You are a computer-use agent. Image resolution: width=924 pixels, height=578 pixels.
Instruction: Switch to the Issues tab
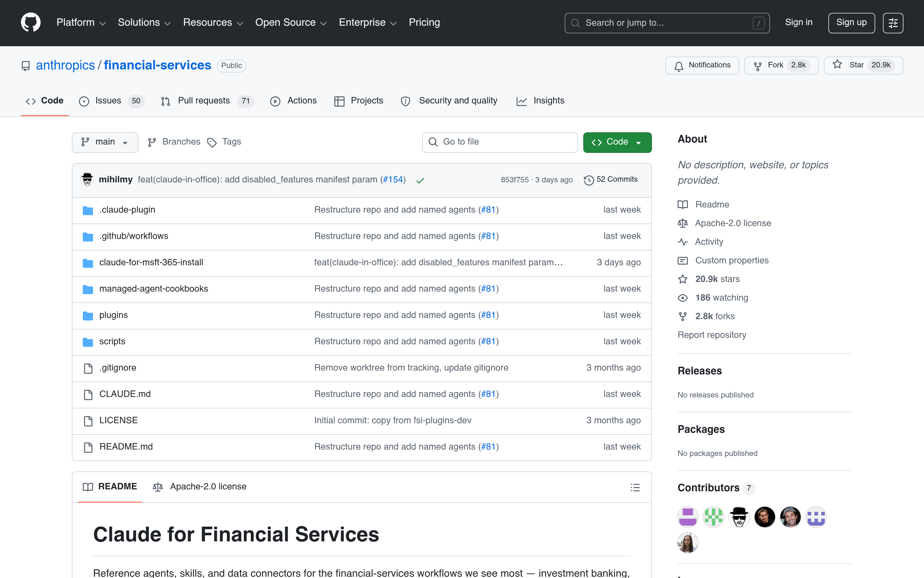pyautogui.click(x=112, y=101)
